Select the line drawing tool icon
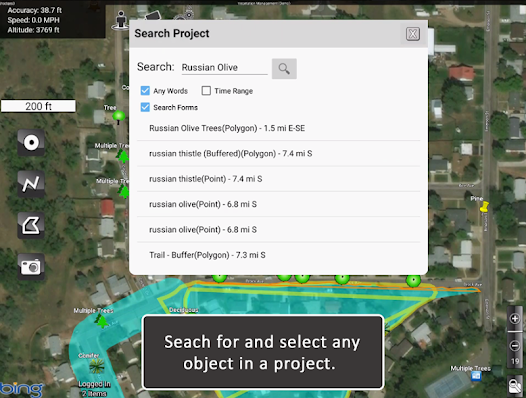526x398 pixels. coord(31,184)
